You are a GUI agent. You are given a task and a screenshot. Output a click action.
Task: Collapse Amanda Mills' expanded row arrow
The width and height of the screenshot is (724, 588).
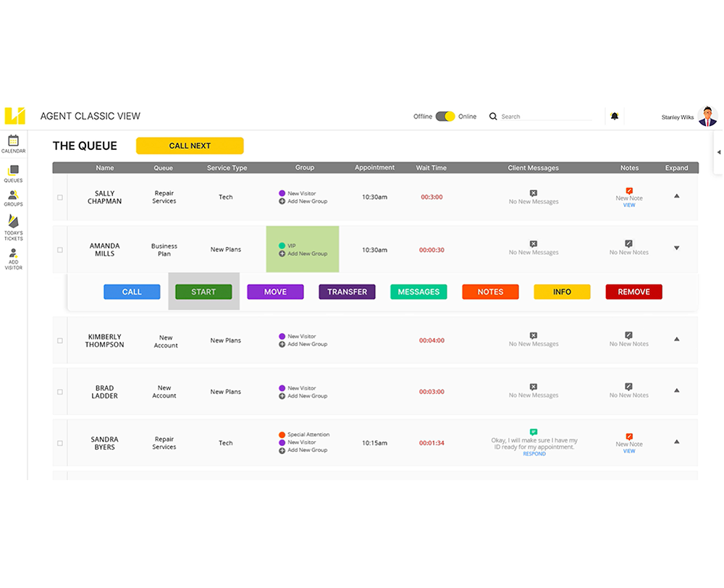point(676,248)
